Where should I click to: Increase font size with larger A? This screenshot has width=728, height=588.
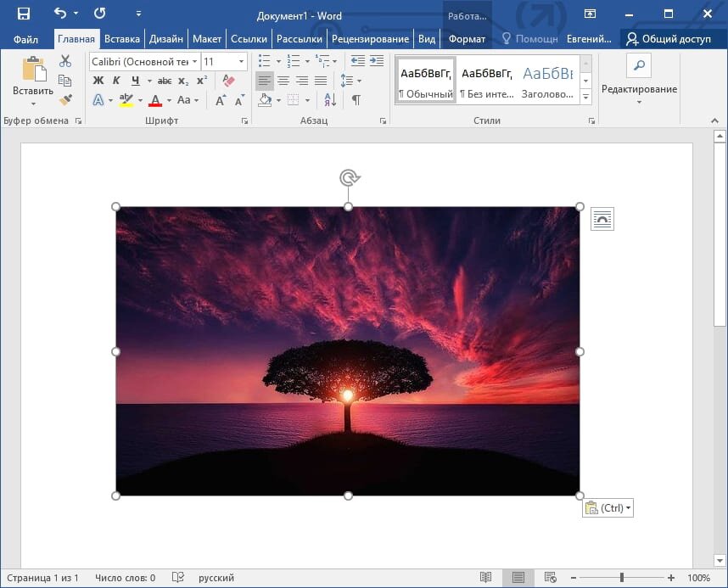(221, 100)
